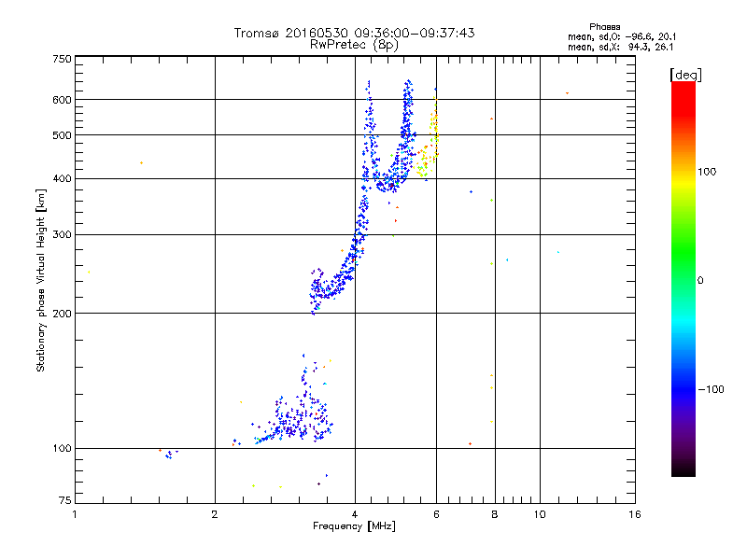
Task: Click the "mean, sd,O: -96.6, 20.1" line
Action: click(622, 36)
